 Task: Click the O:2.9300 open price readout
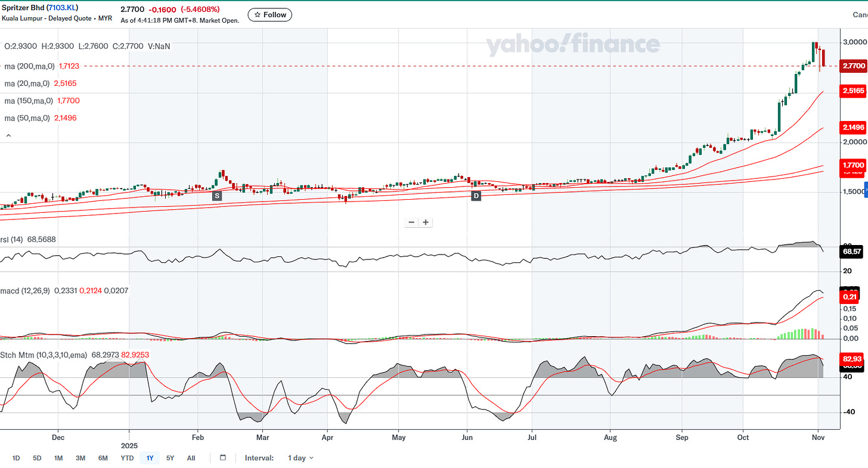(20, 46)
